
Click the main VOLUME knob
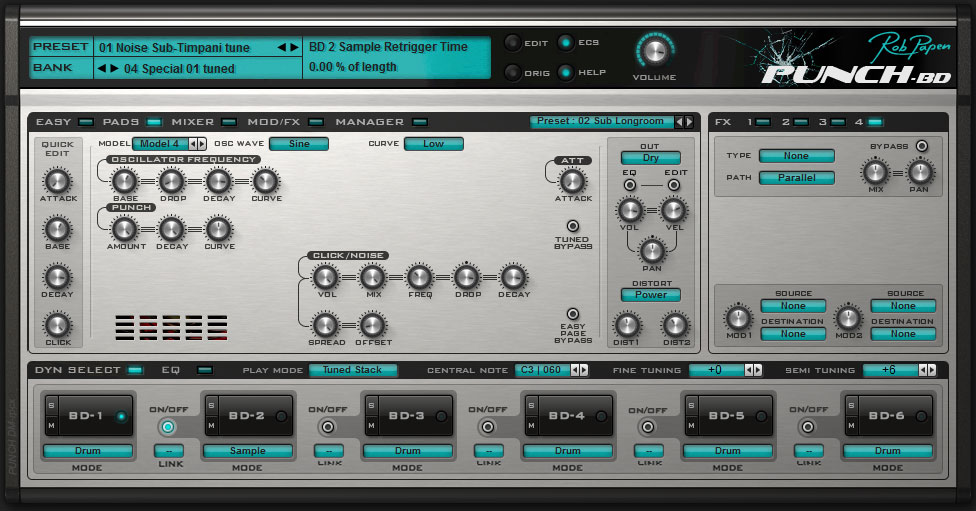[655, 52]
